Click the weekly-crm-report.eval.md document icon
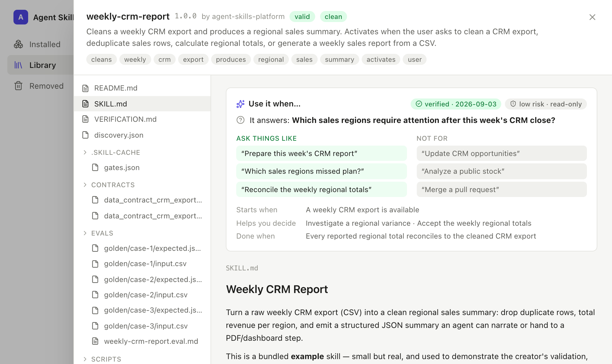Viewport: 612px width, 364px height. (x=95, y=341)
